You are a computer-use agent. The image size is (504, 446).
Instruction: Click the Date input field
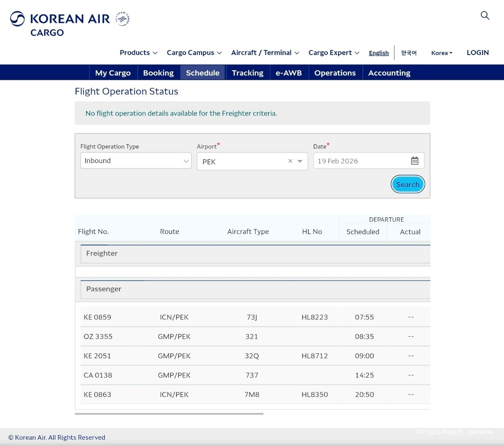pos(361,161)
